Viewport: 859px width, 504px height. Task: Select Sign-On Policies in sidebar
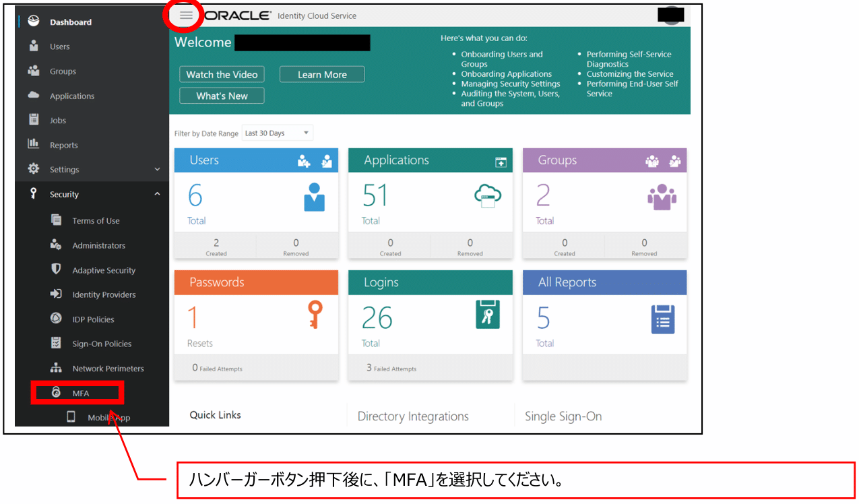(102, 344)
